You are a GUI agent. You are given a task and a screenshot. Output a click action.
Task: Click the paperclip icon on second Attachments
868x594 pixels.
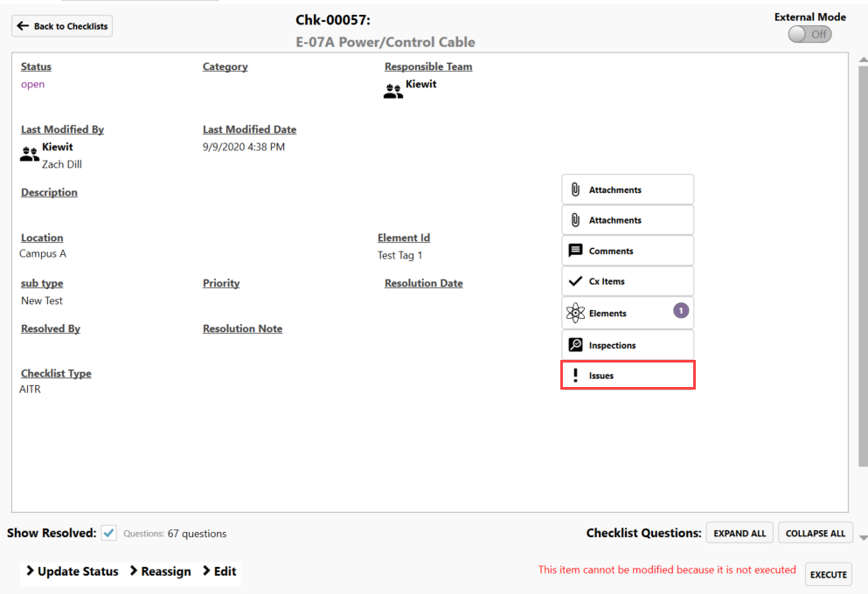pos(575,220)
